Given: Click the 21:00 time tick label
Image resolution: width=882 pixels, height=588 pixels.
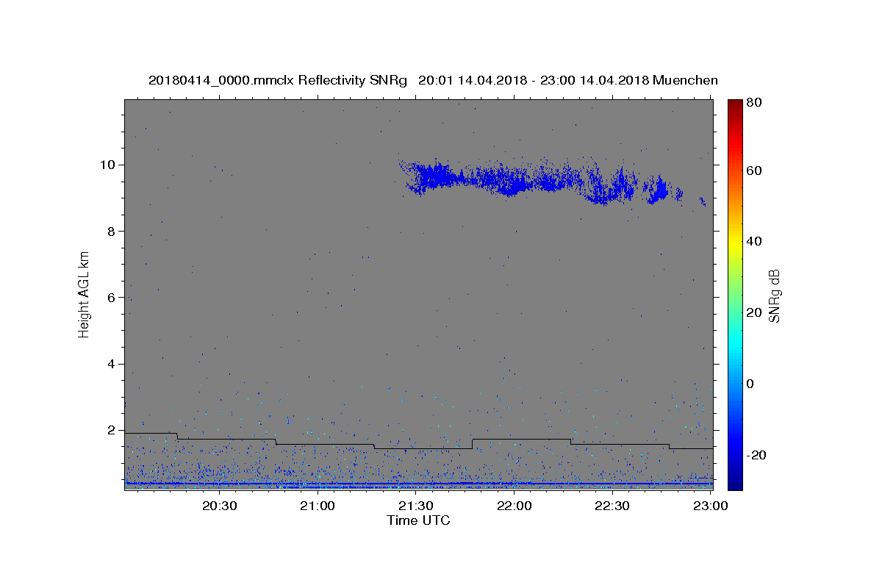Looking at the screenshot, I should click(318, 506).
